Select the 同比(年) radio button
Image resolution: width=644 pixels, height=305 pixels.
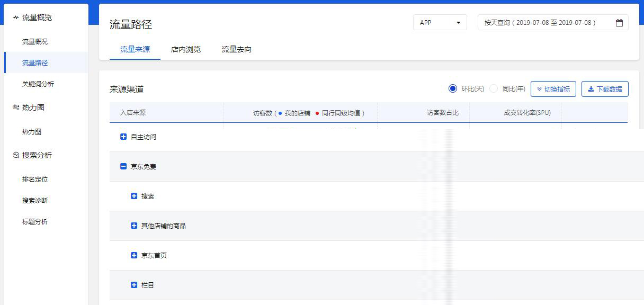pos(494,88)
